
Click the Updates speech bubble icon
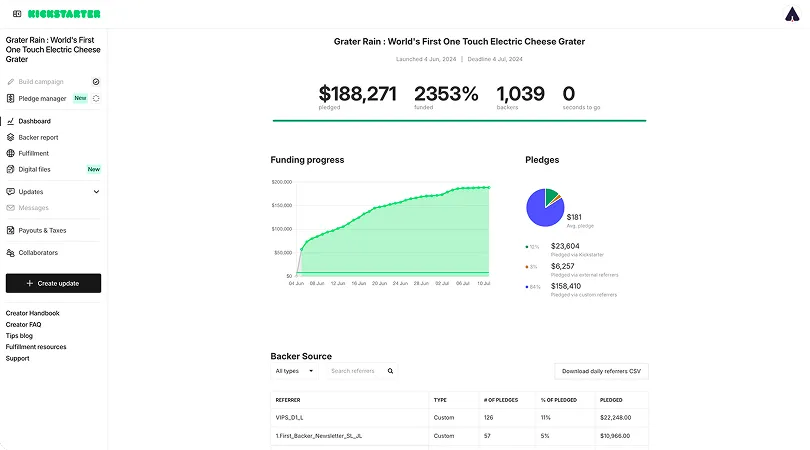pos(10,192)
